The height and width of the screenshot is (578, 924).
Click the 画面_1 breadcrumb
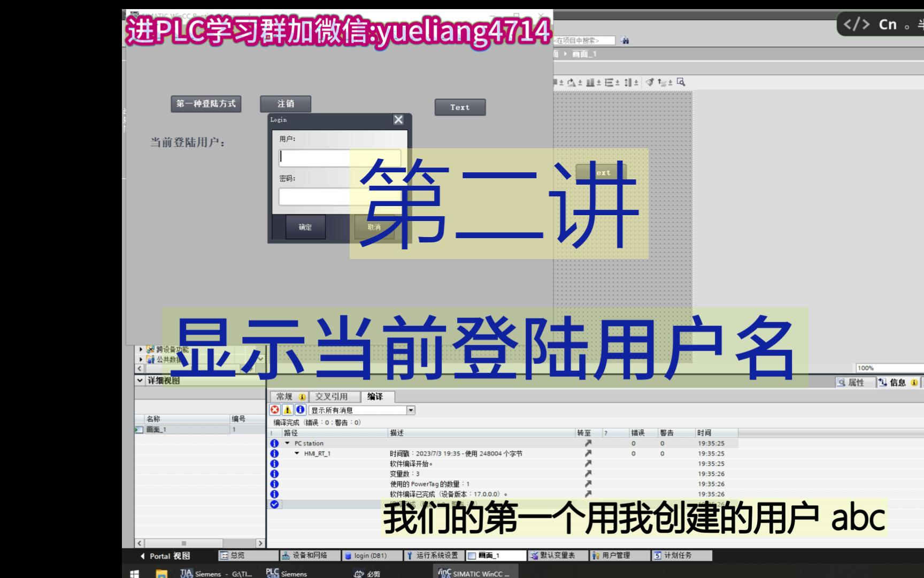584,54
